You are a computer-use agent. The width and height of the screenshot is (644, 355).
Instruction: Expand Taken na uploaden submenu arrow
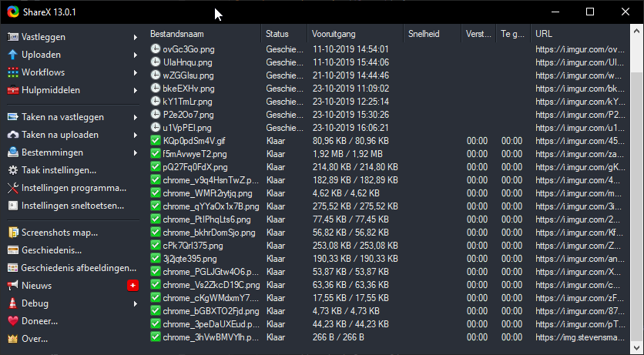point(135,135)
